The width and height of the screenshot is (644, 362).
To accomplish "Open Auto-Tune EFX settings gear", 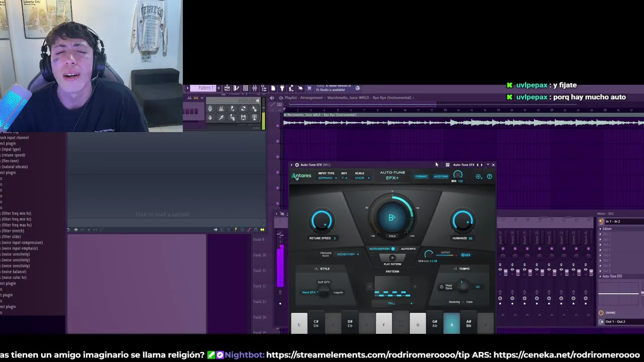I will pyautogui.click(x=478, y=176).
